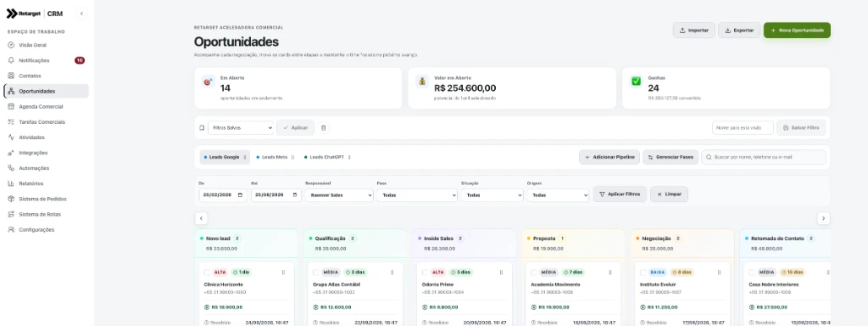
Task: Switch to the Leads Meta pipeline tab
Action: click(x=275, y=157)
